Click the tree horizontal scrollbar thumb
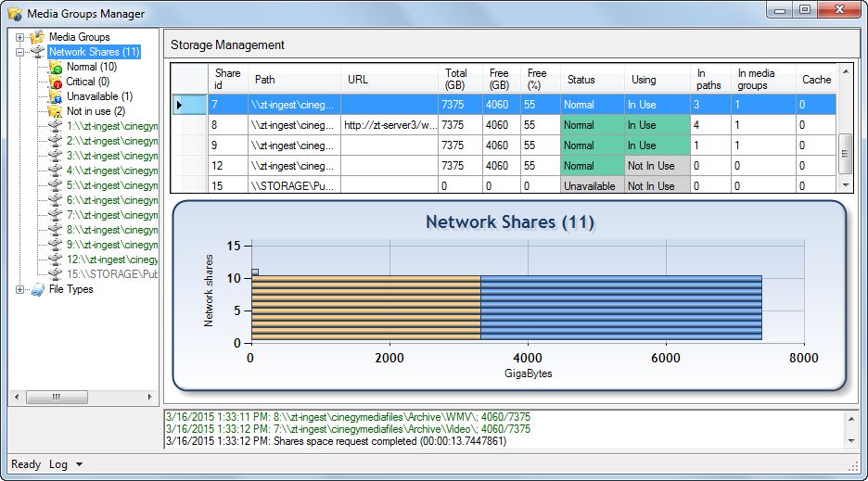The image size is (868, 481). [x=57, y=397]
